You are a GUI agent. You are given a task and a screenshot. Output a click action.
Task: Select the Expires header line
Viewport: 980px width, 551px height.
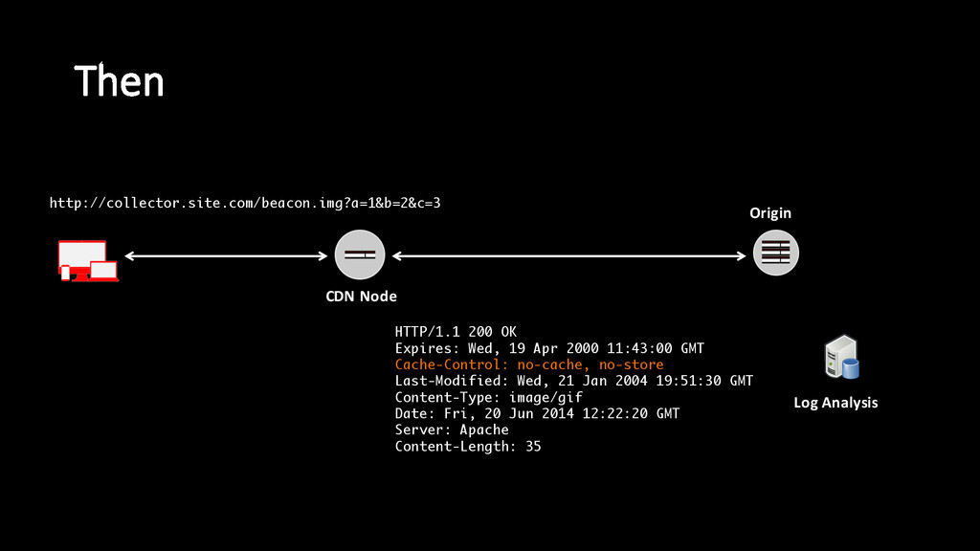click(x=549, y=348)
